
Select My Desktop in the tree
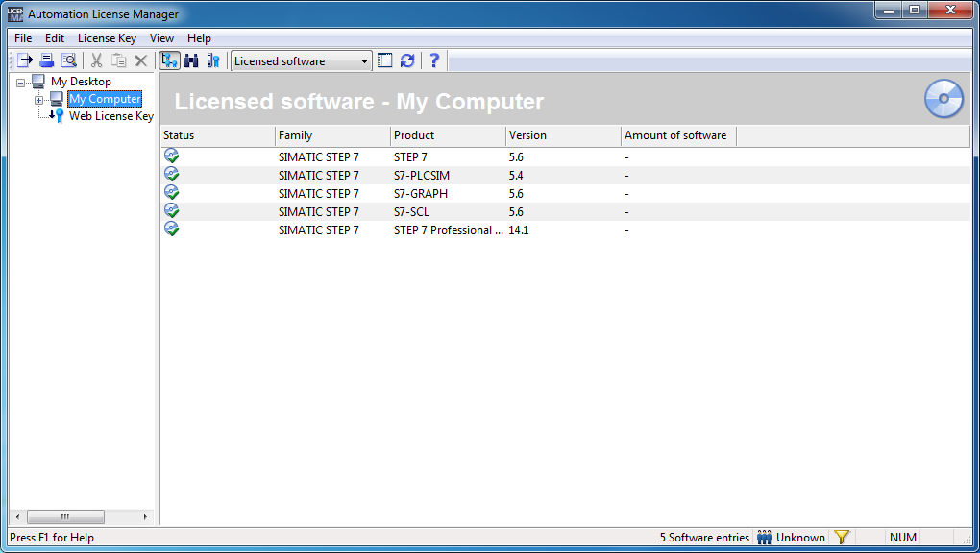pyautogui.click(x=82, y=82)
